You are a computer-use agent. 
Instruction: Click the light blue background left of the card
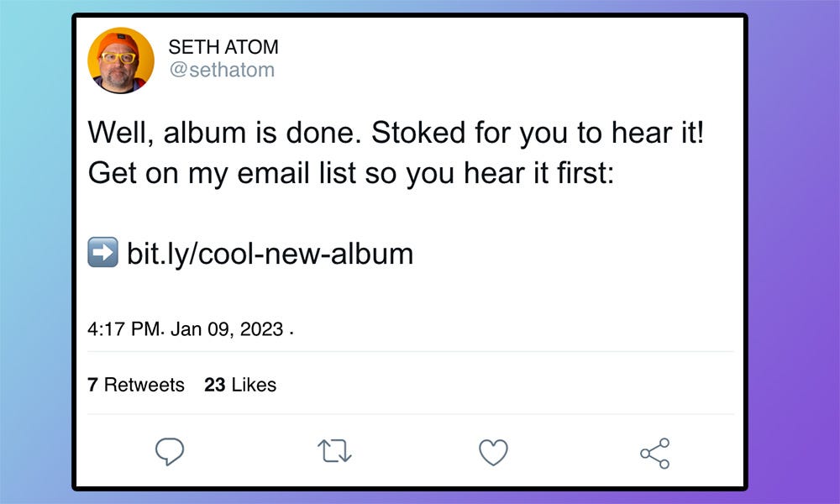click(x=35, y=252)
